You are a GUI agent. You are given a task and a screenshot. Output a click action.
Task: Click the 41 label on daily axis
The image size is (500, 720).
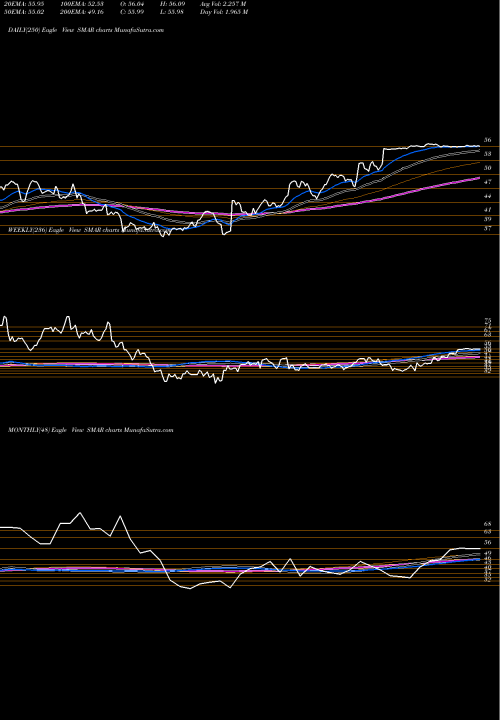click(x=488, y=209)
